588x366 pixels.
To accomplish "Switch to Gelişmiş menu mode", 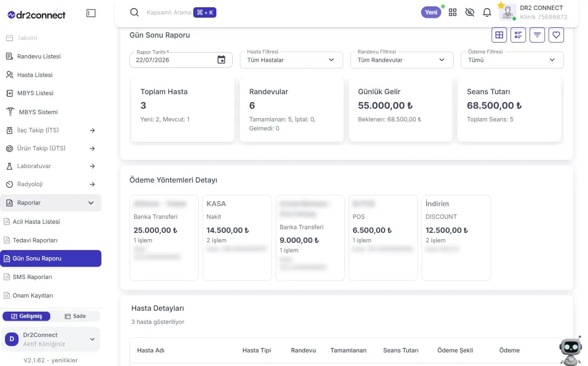I will [x=27, y=316].
